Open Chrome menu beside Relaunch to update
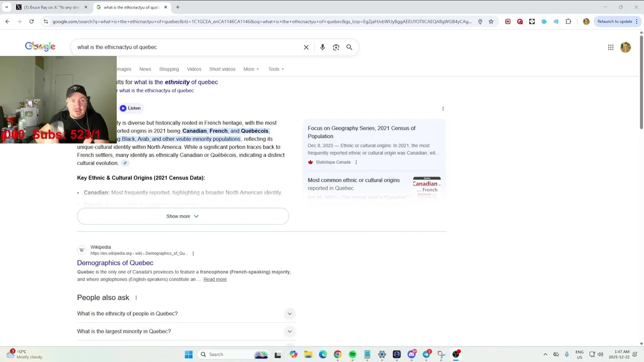 [637, 22]
